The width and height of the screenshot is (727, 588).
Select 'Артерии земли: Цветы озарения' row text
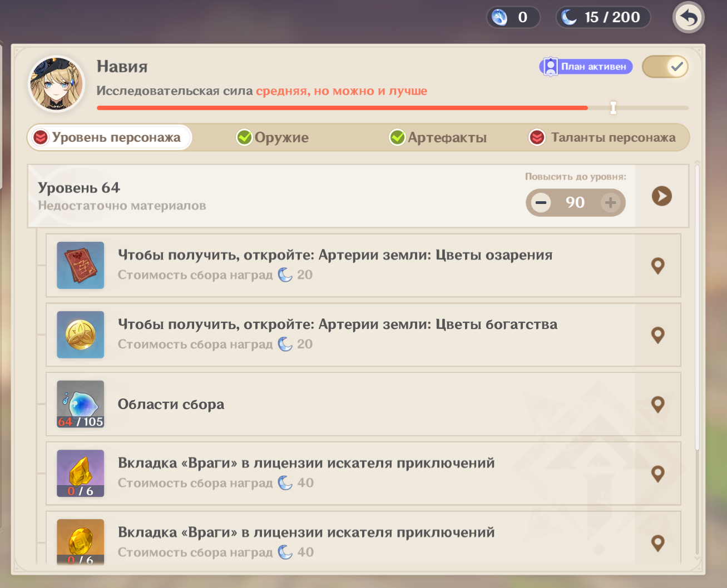[x=436, y=255]
